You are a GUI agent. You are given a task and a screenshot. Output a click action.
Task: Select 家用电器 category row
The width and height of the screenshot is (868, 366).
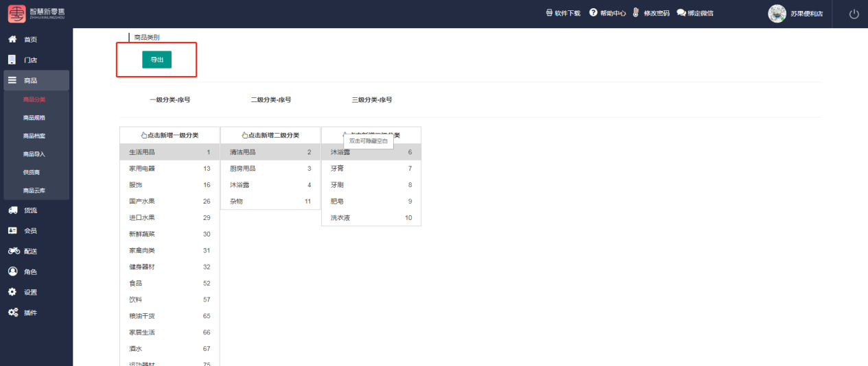pyautogui.click(x=169, y=169)
